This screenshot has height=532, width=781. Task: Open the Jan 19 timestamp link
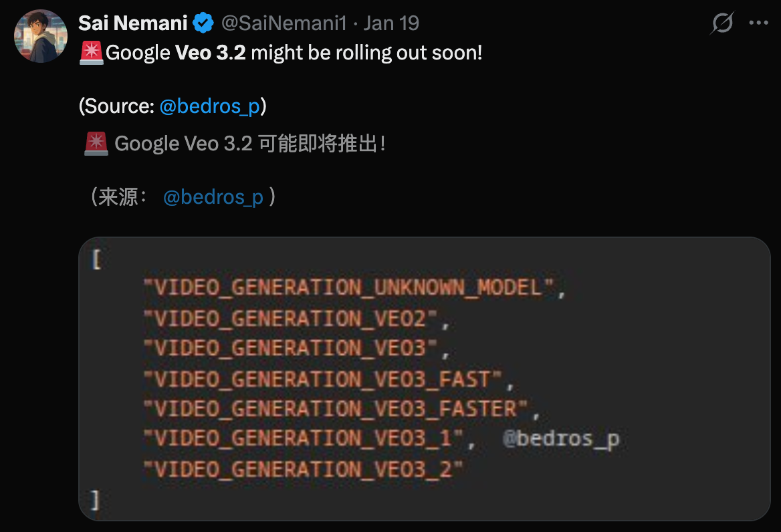click(x=391, y=23)
